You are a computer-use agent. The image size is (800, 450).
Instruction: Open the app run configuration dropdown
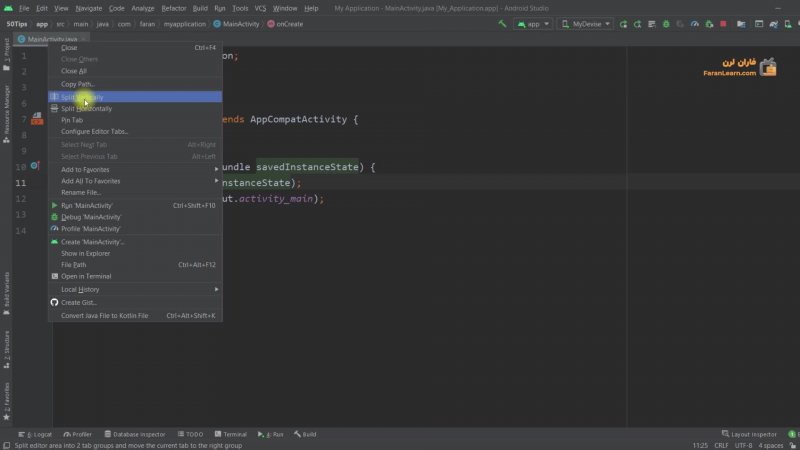[532, 23]
